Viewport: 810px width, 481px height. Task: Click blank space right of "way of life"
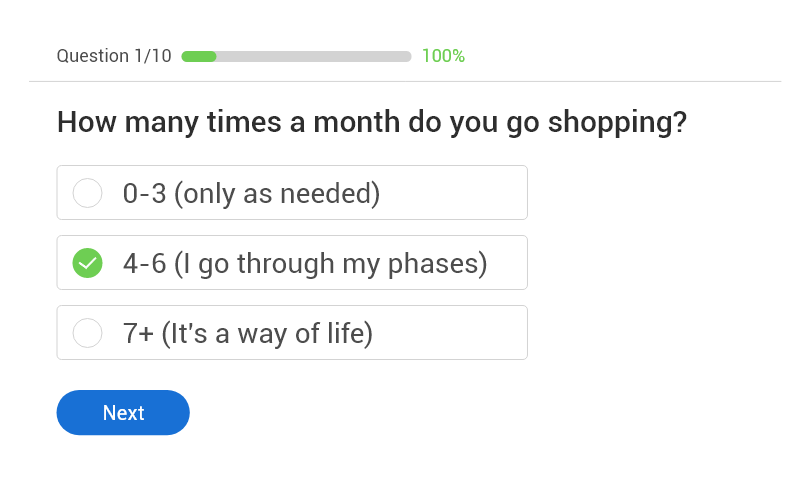(x=450, y=333)
